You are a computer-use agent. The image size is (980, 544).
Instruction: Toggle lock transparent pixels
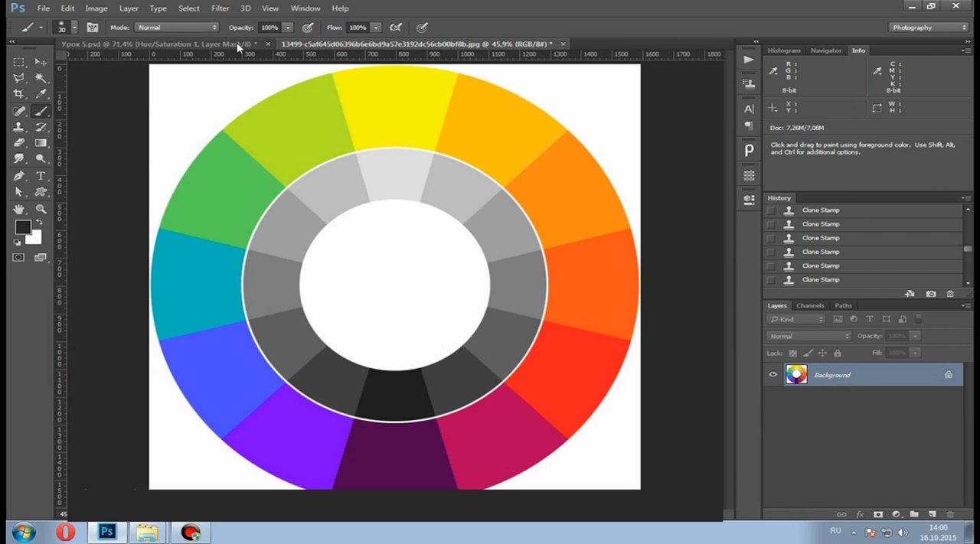(x=792, y=353)
